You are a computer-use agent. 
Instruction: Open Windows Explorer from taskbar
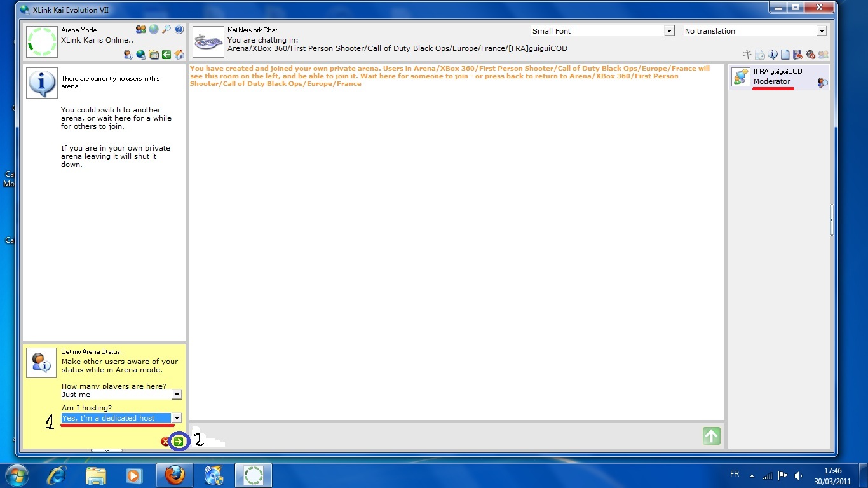coord(96,475)
